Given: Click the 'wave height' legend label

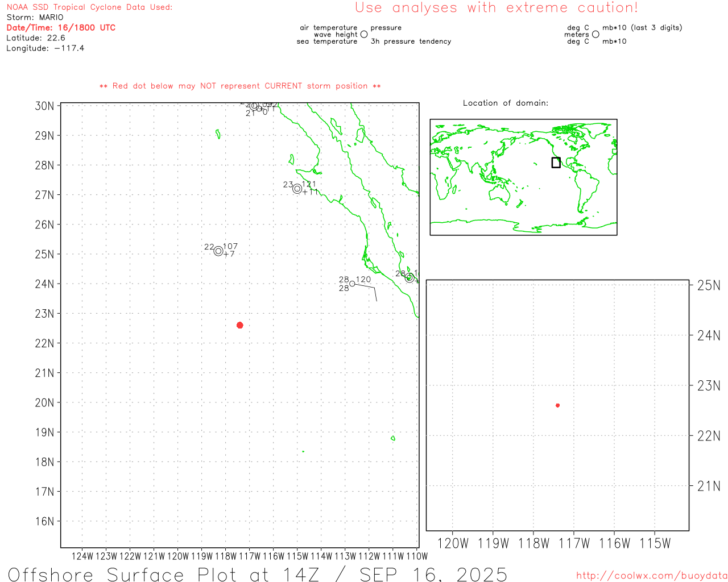Looking at the screenshot, I should click(336, 35).
